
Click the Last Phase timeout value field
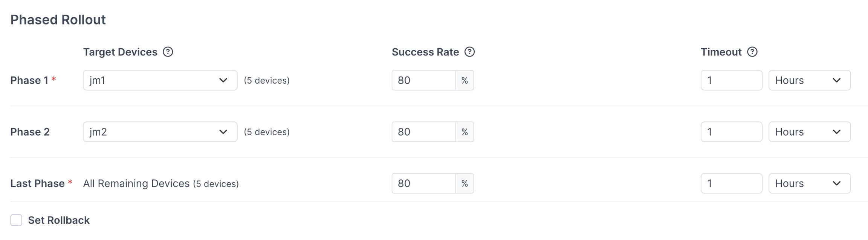tap(731, 183)
